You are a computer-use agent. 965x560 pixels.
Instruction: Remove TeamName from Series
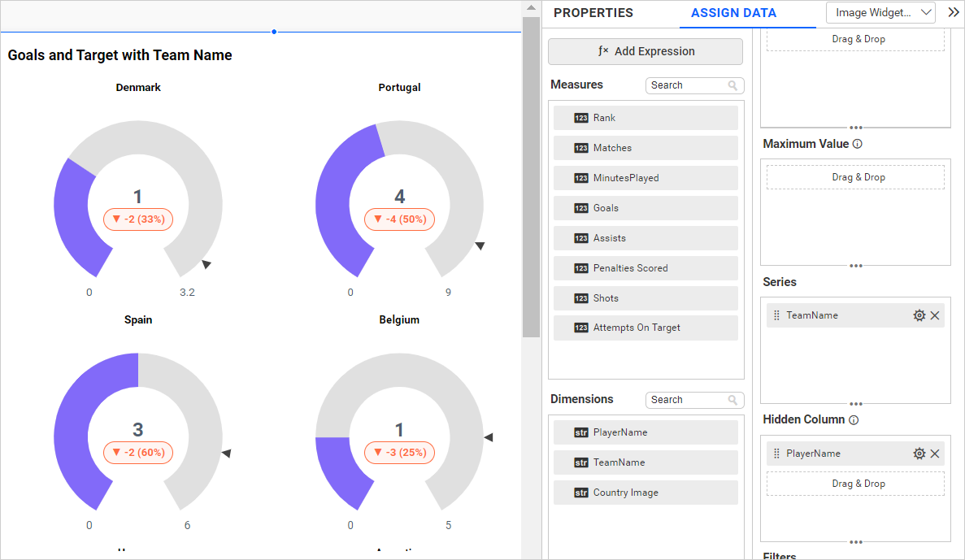tap(935, 315)
